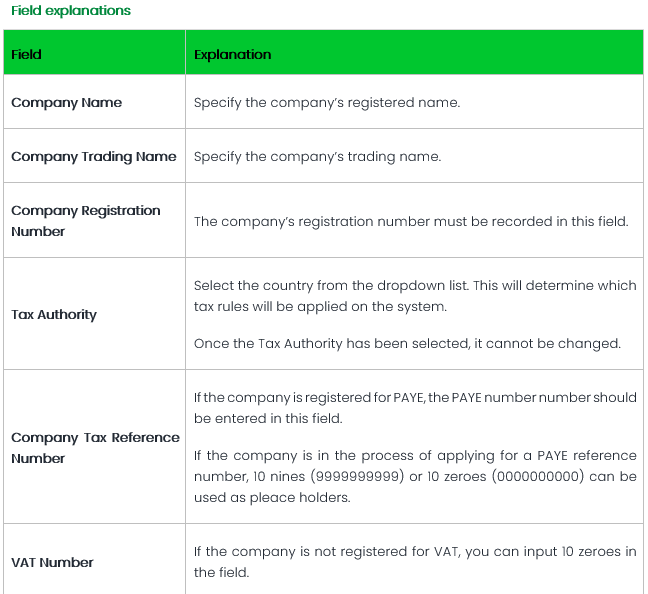Screen dimensions: 648x594
Task: Click the text "Specify the company's trading name."
Action: 317,156
